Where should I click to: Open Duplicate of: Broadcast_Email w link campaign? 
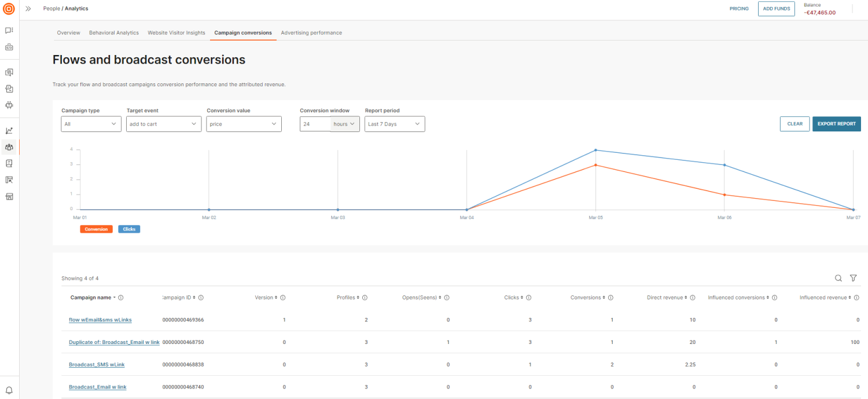(x=115, y=342)
